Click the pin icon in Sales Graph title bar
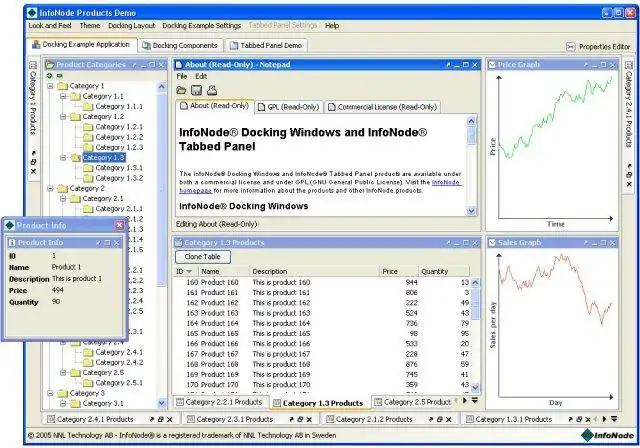This screenshot has width=640, height=448. coord(586,243)
